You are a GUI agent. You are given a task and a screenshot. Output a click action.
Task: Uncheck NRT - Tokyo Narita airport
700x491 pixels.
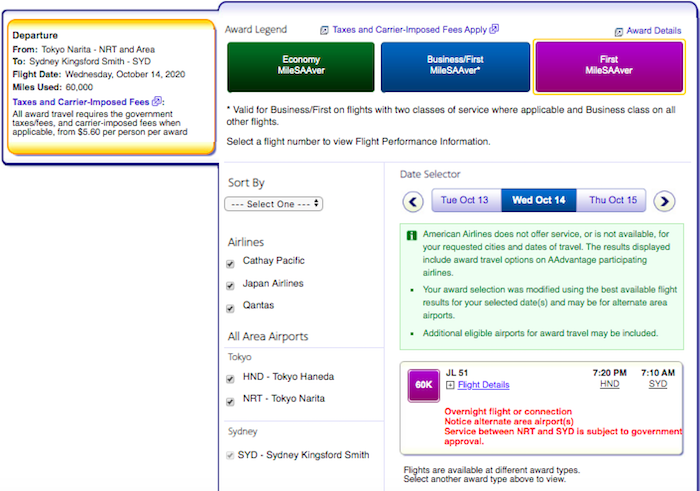(x=231, y=400)
